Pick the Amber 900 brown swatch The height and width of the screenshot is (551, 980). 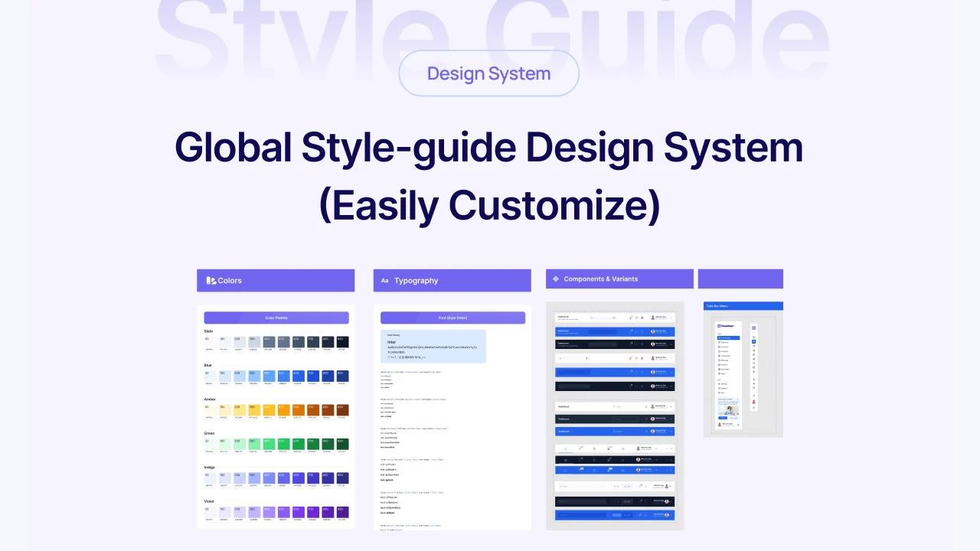click(x=341, y=410)
